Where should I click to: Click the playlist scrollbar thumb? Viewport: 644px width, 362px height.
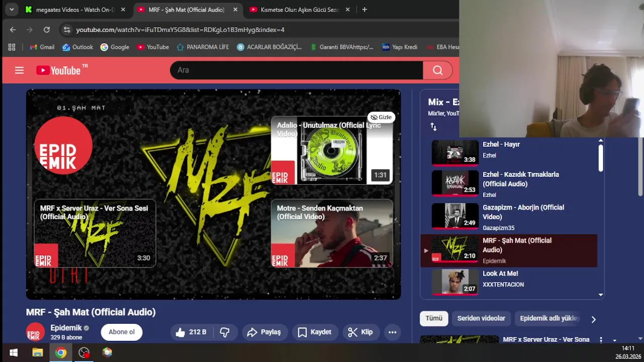(601, 158)
